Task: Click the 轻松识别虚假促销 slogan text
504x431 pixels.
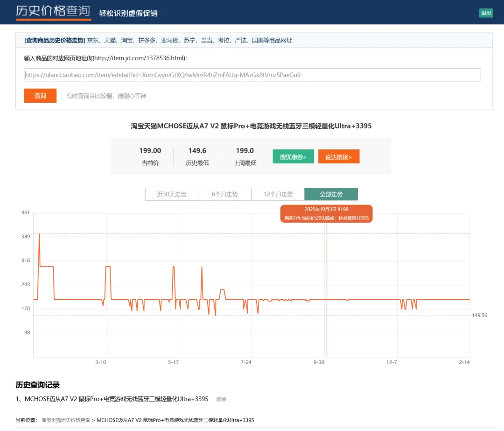Action: [x=128, y=13]
